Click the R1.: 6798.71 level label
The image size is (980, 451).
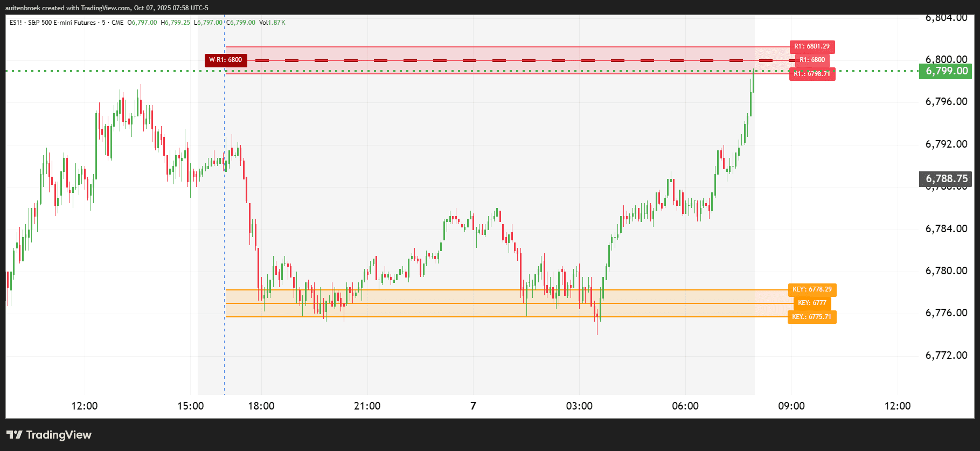click(x=812, y=74)
